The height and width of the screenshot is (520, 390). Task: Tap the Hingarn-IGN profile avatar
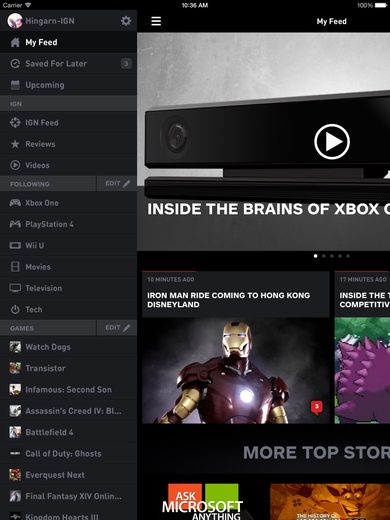coord(15,21)
